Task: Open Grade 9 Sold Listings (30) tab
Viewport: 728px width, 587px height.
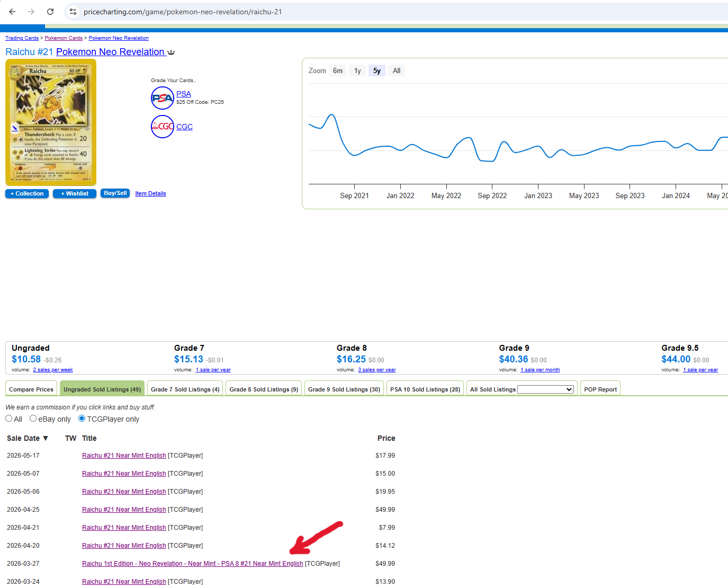Action: click(x=344, y=389)
